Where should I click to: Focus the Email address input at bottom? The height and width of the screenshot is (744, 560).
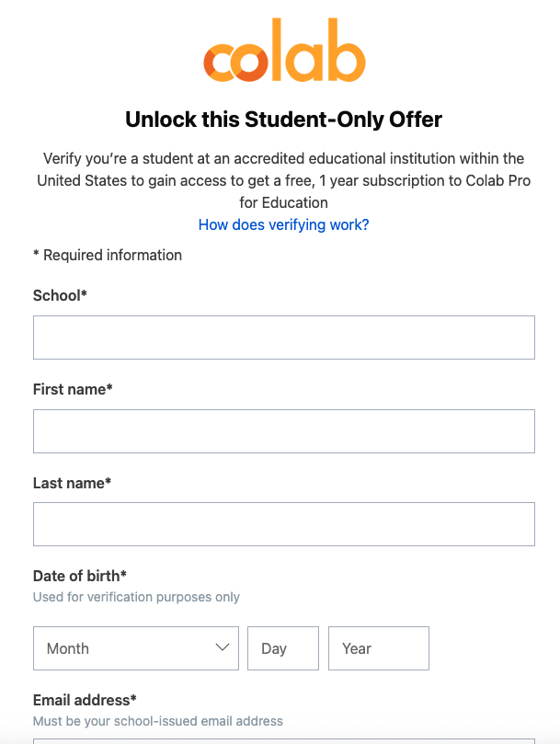tap(283, 740)
